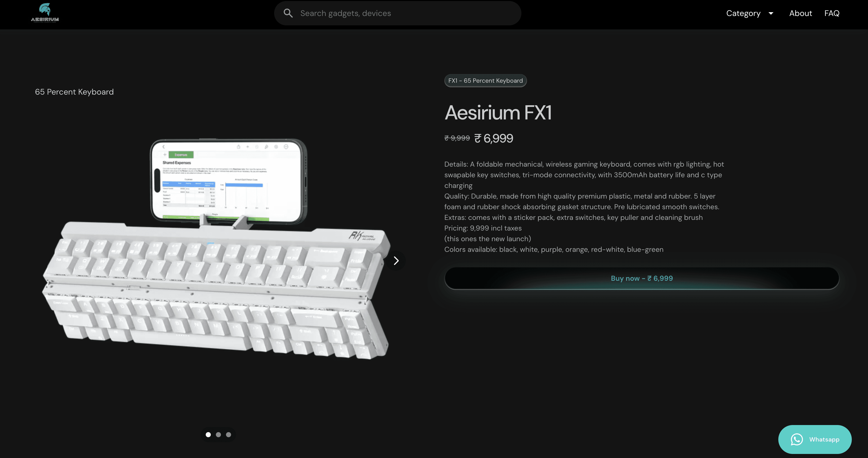Go to the FAQ page
Viewport: 868px width, 458px height.
coord(832,13)
